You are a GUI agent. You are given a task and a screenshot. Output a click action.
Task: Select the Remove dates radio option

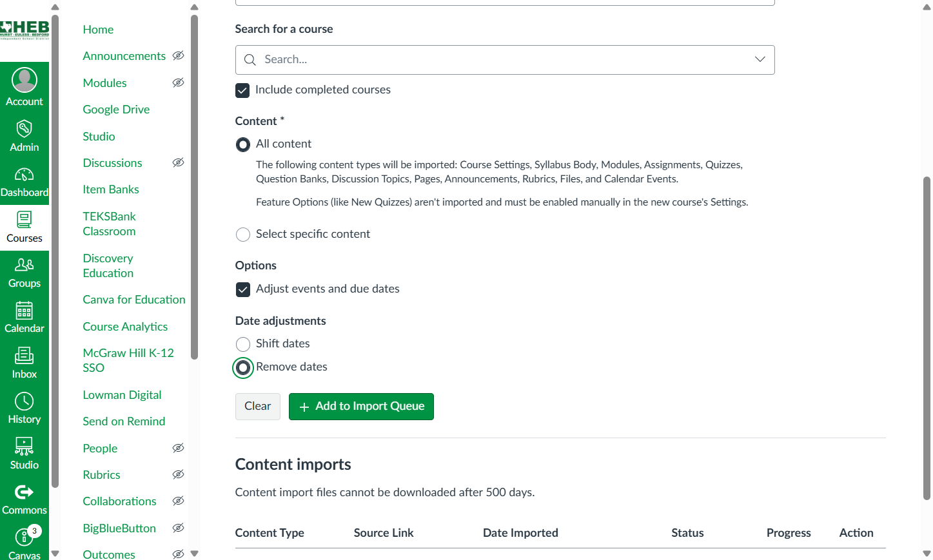pyautogui.click(x=243, y=367)
